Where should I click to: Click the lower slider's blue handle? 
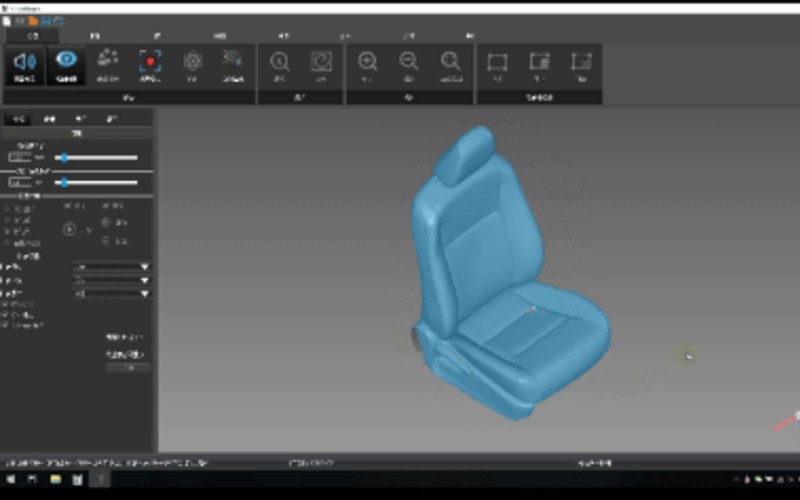tap(64, 183)
